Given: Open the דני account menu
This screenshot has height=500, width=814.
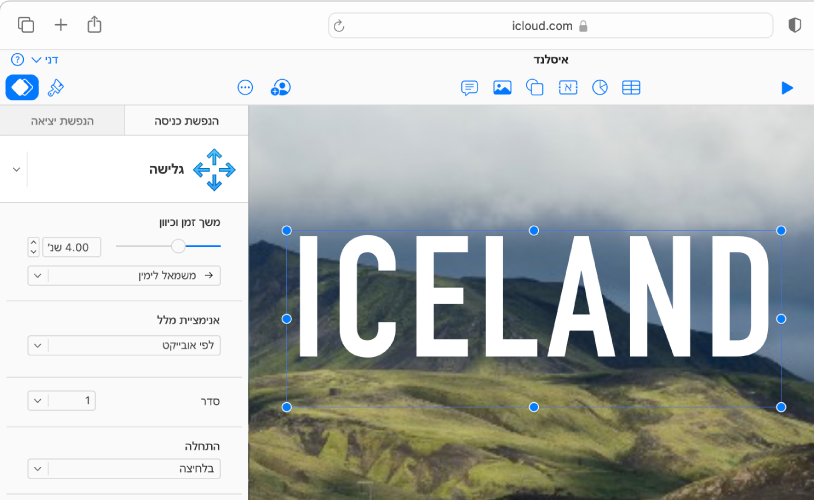Looking at the screenshot, I should click(x=45, y=60).
